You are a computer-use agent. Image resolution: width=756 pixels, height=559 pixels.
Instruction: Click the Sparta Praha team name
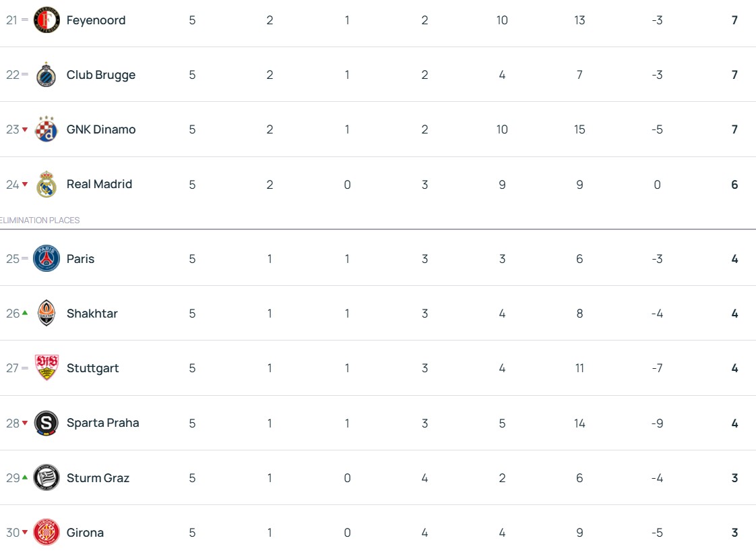(x=102, y=423)
